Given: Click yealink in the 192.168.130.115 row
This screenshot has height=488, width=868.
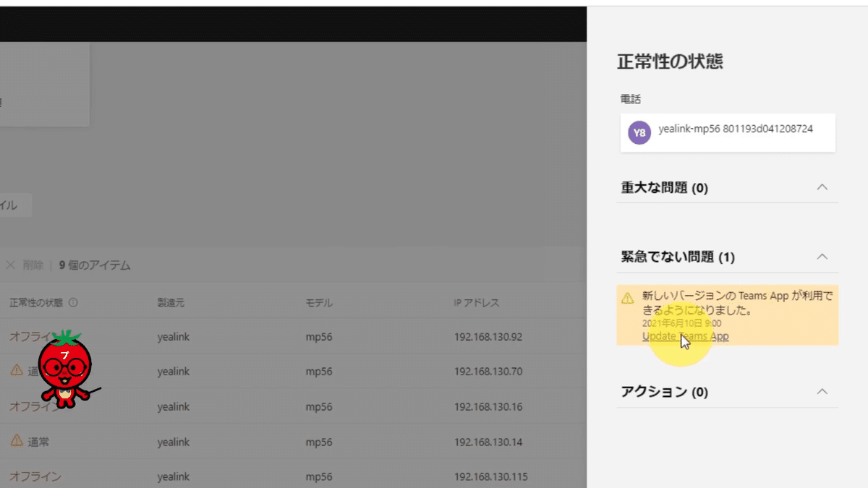Looking at the screenshot, I should tap(174, 476).
